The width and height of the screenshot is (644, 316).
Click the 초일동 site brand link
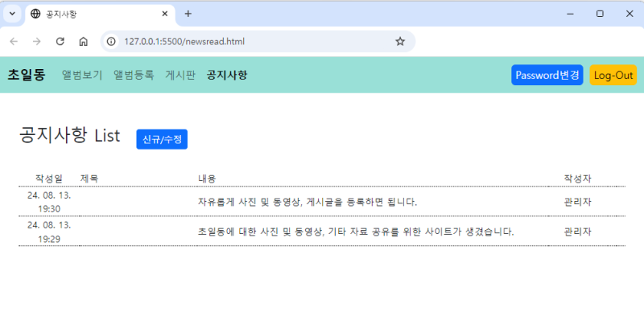27,75
